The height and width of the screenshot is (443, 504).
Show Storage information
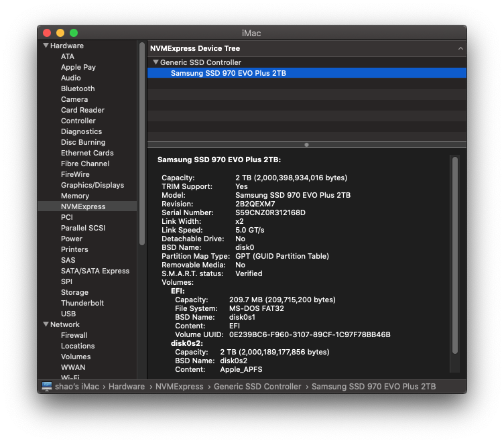[74, 292]
